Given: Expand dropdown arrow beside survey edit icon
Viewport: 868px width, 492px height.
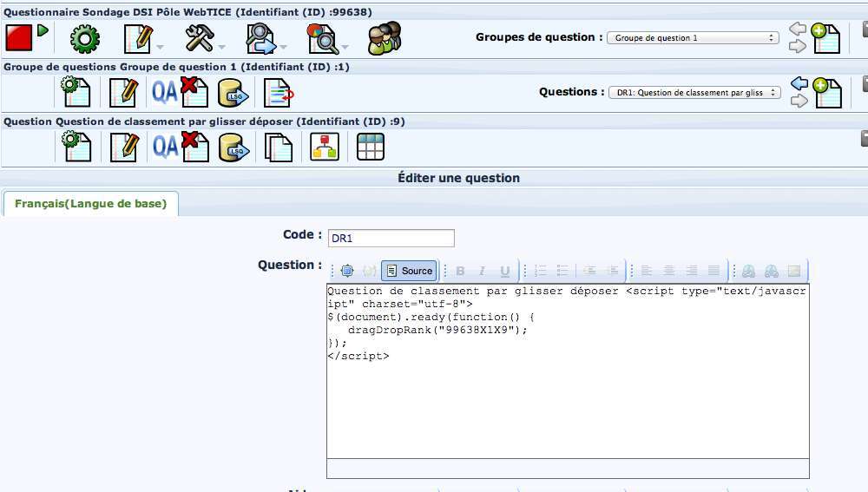Looking at the screenshot, I should tap(160, 47).
